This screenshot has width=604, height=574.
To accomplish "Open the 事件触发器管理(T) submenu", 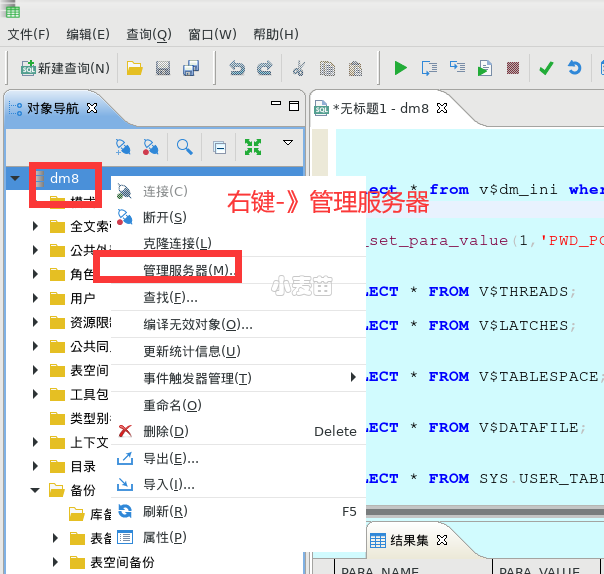I will point(196,378).
